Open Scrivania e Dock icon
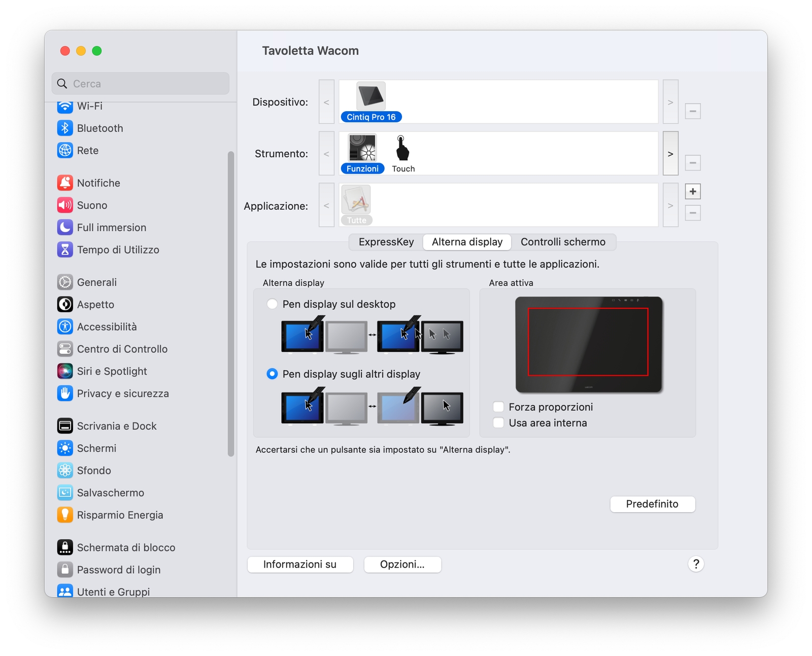812x656 pixels. pyautogui.click(x=65, y=426)
